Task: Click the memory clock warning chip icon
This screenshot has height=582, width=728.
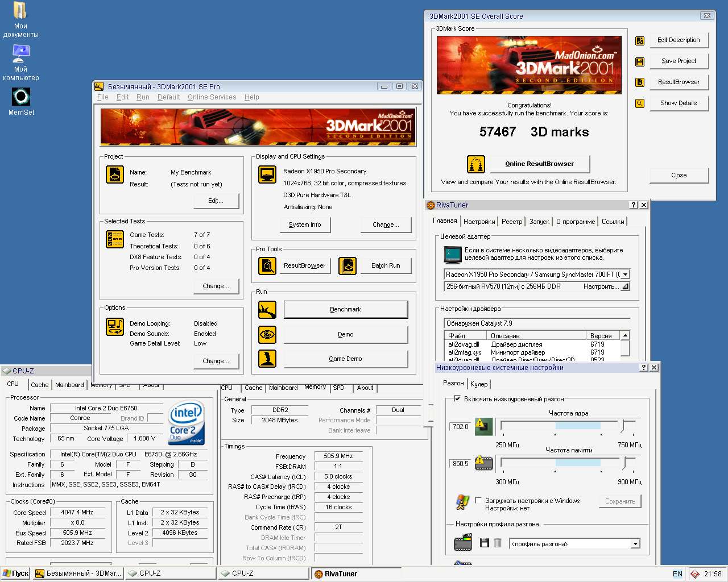Action: 483,463
